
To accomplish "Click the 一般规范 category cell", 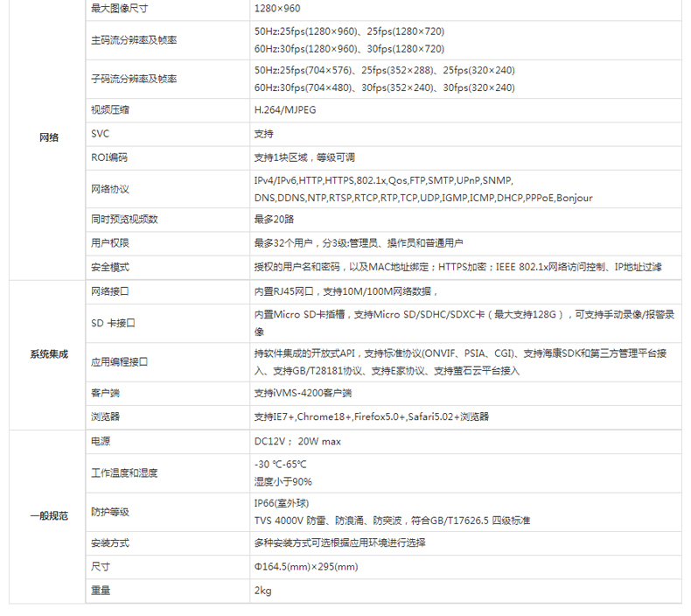I will [x=49, y=516].
